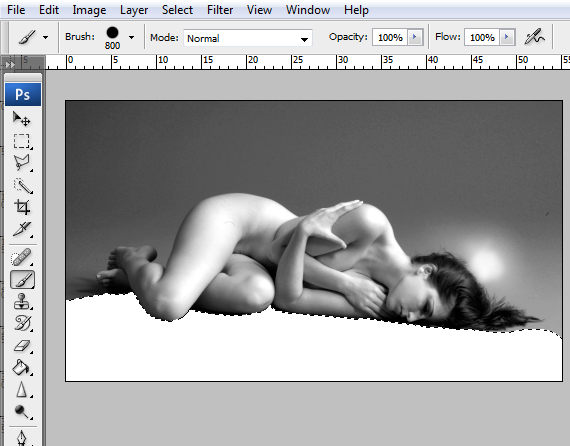Open the brush preset picker arrow
570x446 pixels.
pyautogui.click(x=132, y=37)
